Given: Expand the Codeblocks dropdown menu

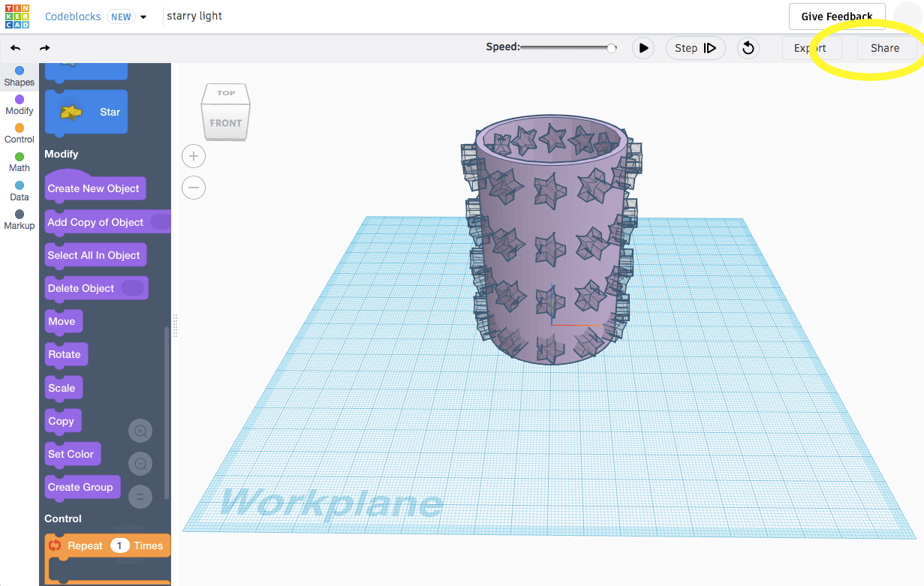Looking at the screenshot, I should click(x=143, y=16).
